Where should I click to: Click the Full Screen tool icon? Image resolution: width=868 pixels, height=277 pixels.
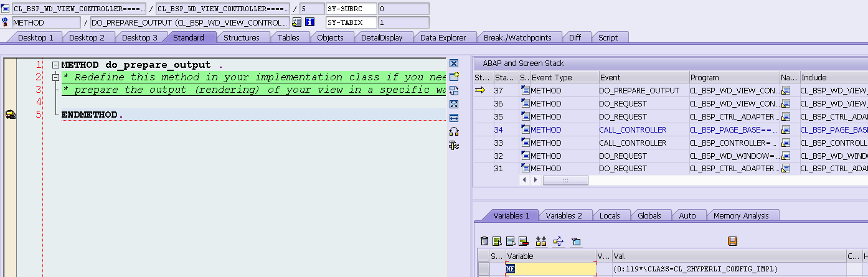453,104
